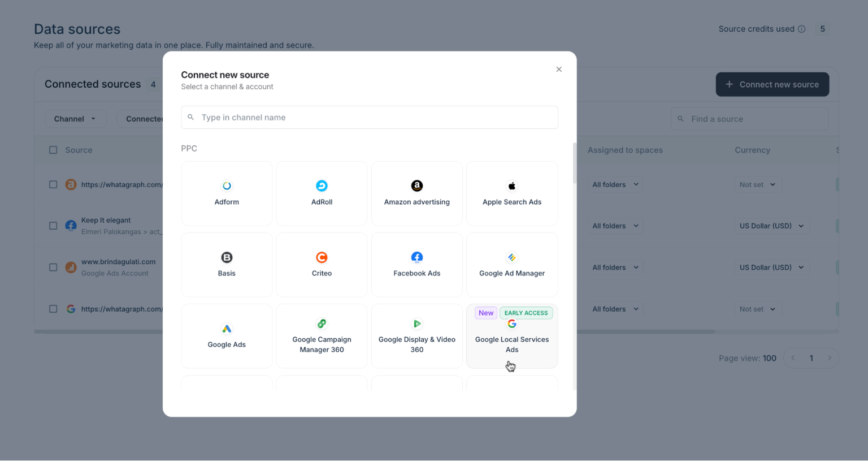The image size is (868, 461).
Task: Open the Not set currency selector
Action: click(758, 184)
